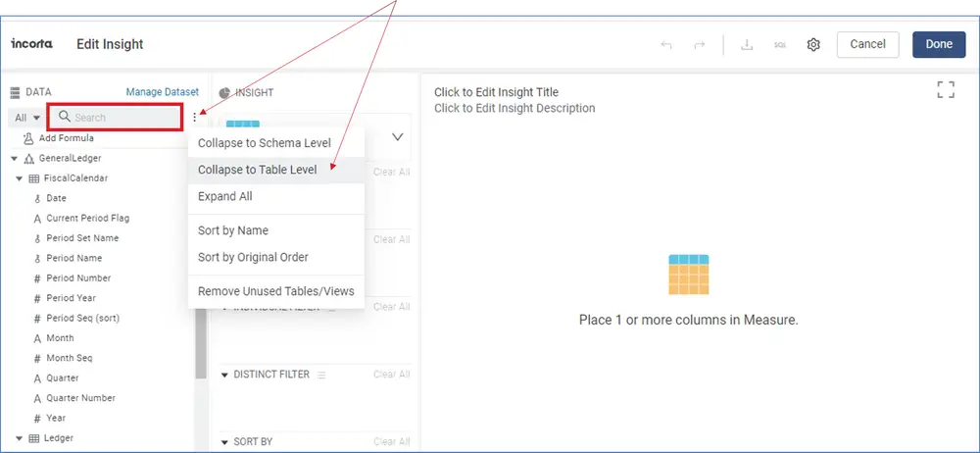Clear All in the Distinct Filter tray
The width and height of the screenshot is (980, 453).
(x=391, y=375)
